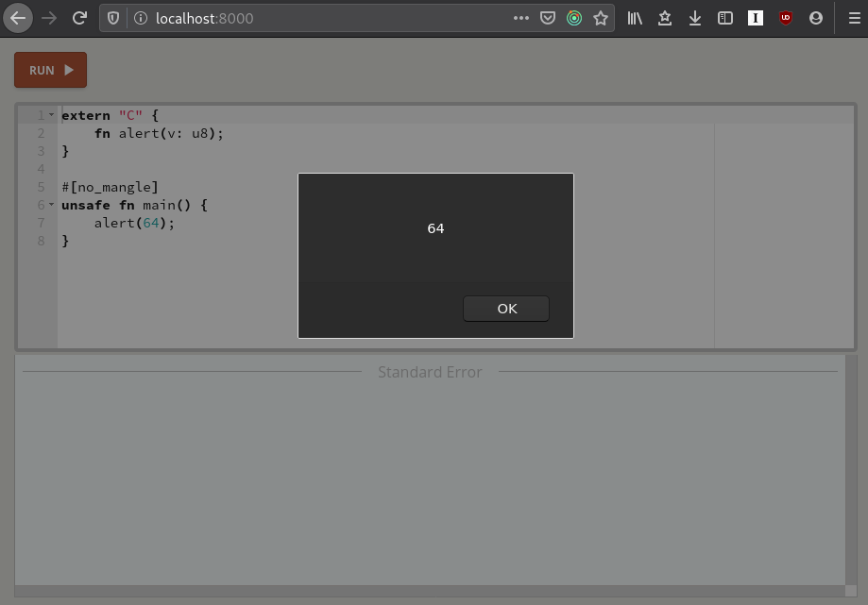Collapse the main function fold arrow at line 6
This screenshot has width=868, height=605.
52,204
